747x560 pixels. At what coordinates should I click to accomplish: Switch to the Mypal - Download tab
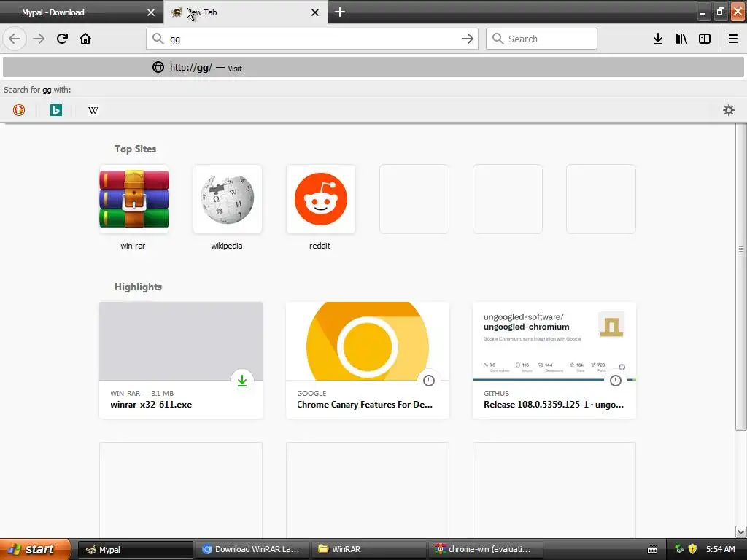pyautogui.click(x=82, y=12)
